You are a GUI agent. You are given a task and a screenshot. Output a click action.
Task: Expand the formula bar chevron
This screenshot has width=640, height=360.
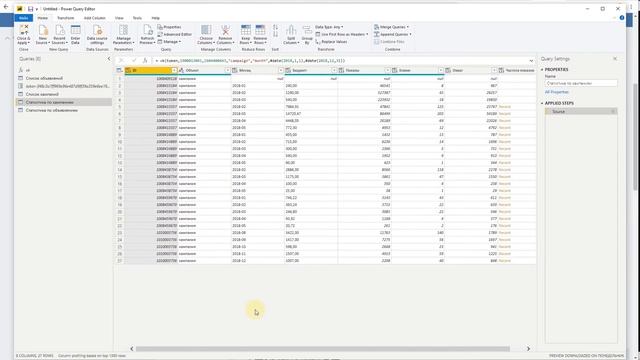tap(531, 60)
